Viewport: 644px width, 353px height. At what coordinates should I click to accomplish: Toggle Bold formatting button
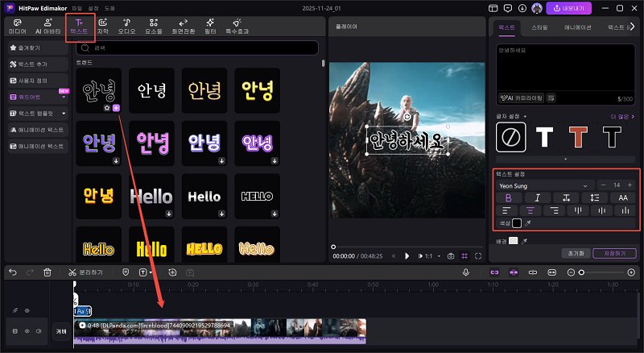coord(509,198)
